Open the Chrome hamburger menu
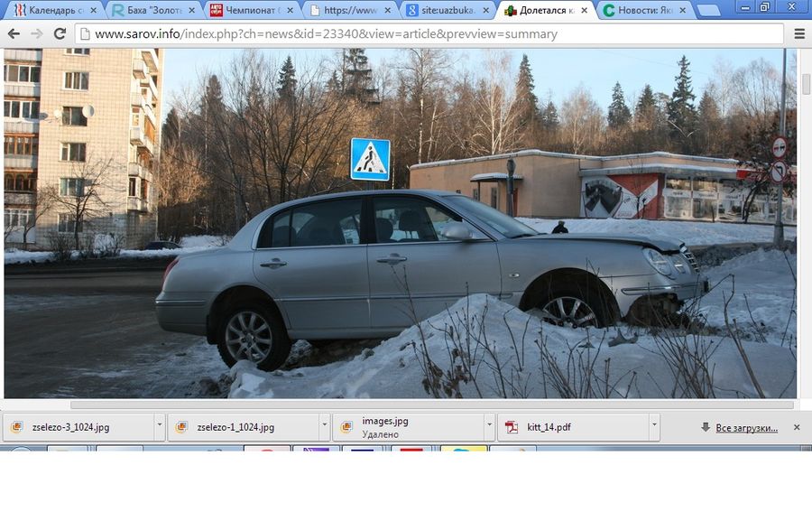 click(x=799, y=33)
